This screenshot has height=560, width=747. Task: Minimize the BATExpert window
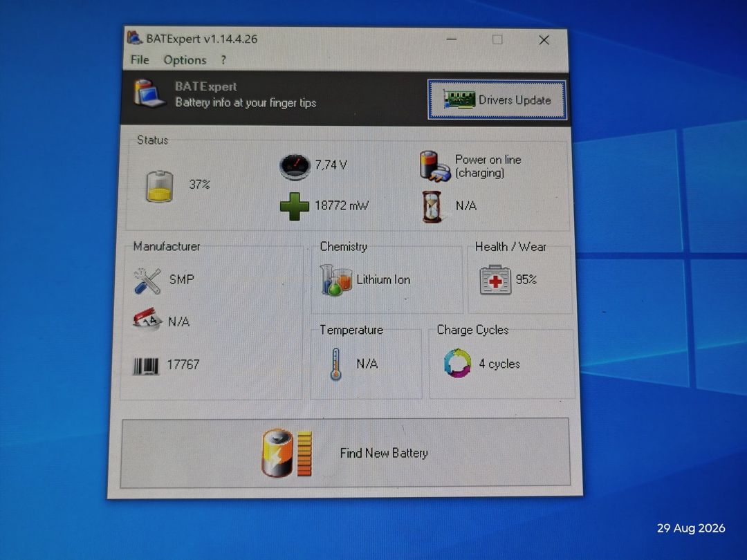point(452,39)
